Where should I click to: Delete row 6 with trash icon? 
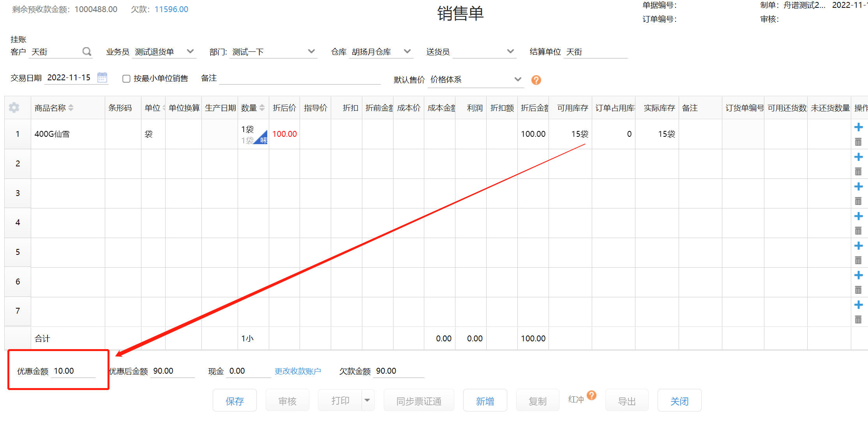coord(858,290)
